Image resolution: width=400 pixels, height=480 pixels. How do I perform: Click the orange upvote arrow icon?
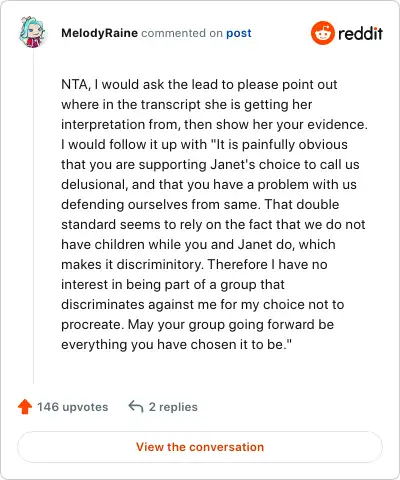pos(25,407)
